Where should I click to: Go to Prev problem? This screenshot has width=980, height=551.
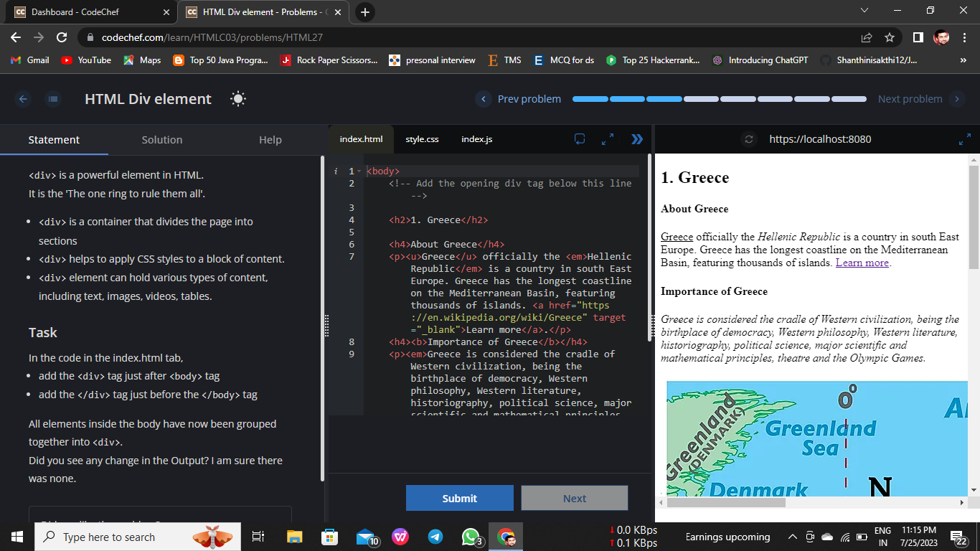point(520,99)
